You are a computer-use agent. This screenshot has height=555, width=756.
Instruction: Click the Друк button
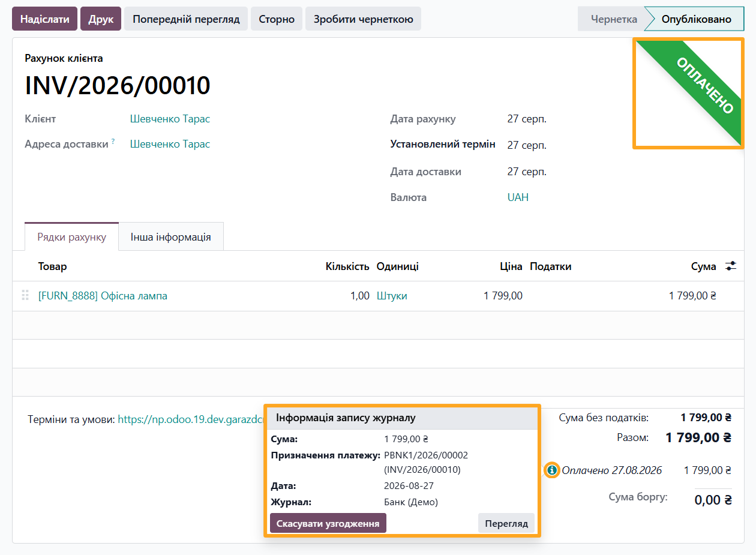101,19
